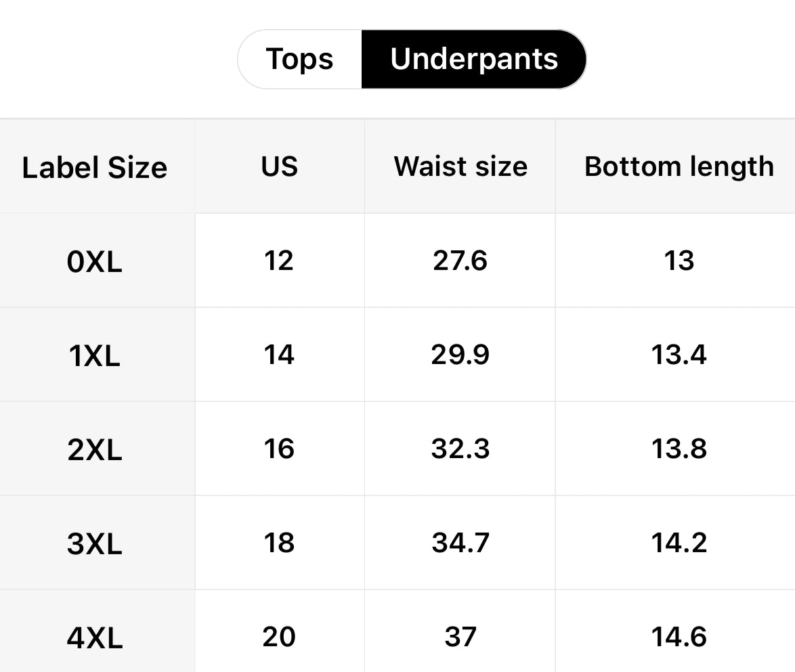795x672 pixels.
Task: Click the 13.4 bottom length cell
Action: (x=679, y=355)
